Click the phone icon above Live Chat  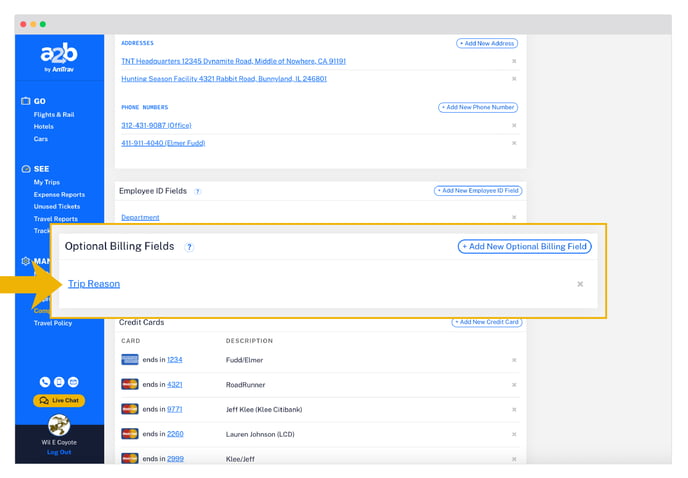[45, 382]
